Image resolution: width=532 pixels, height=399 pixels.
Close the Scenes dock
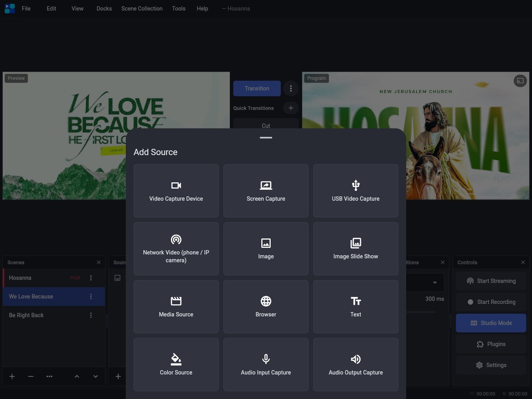click(x=99, y=262)
